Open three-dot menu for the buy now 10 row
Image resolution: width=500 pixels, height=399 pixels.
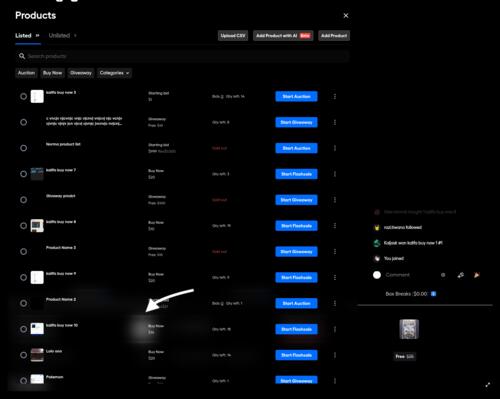point(335,329)
